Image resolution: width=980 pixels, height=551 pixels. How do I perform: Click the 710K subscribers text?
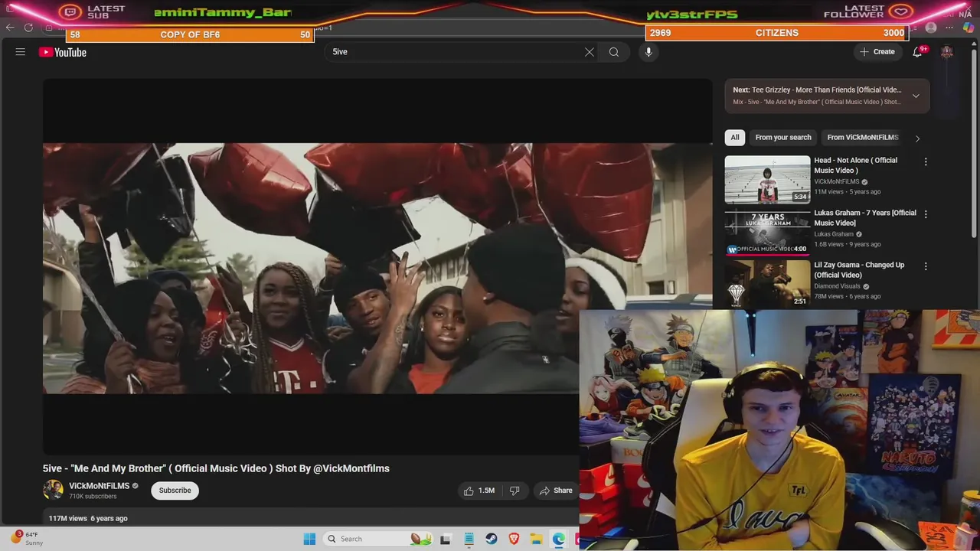click(93, 497)
